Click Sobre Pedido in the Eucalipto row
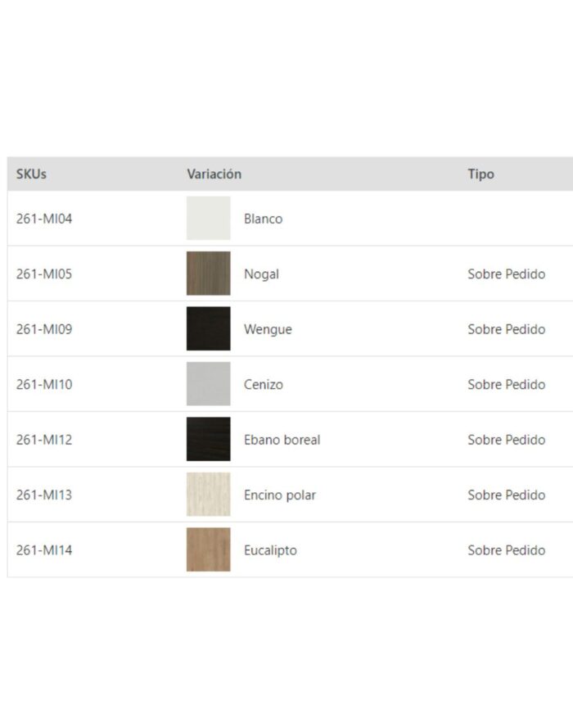Viewport: 573px width, 728px height. pyautogui.click(x=506, y=550)
